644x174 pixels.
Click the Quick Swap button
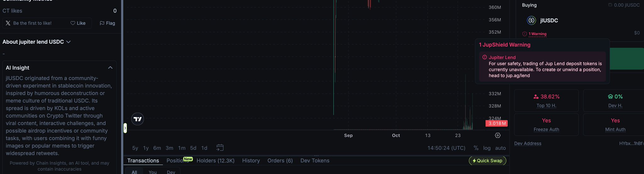487,160
